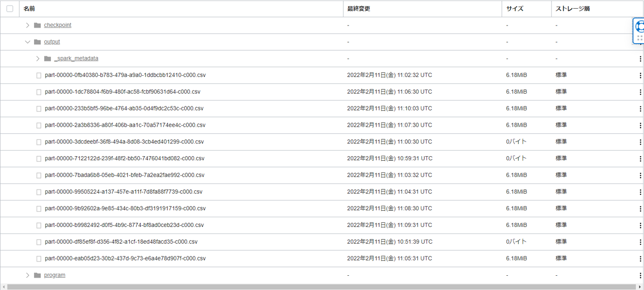Open the actions menu for the _spark_metadata folder
Screen dimensions: 644x290
tap(640, 59)
